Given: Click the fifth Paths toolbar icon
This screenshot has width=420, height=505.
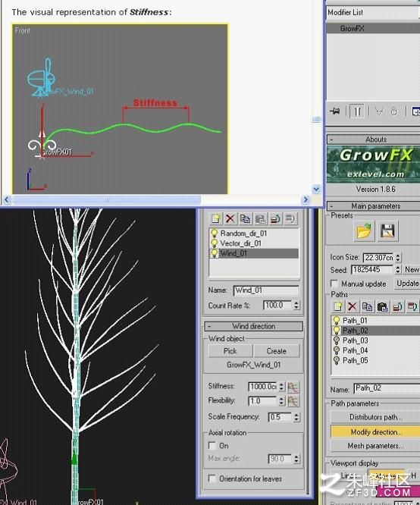Looking at the screenshot, I should [x=397, y=306].
